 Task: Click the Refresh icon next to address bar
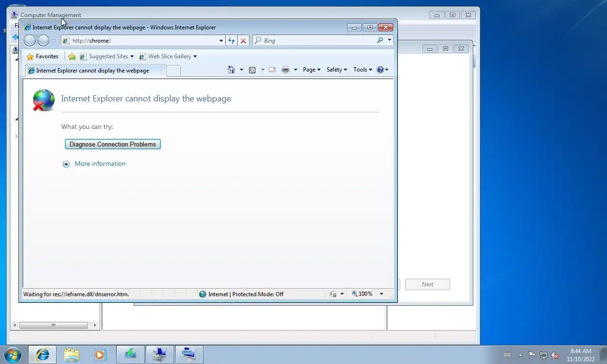231,41
